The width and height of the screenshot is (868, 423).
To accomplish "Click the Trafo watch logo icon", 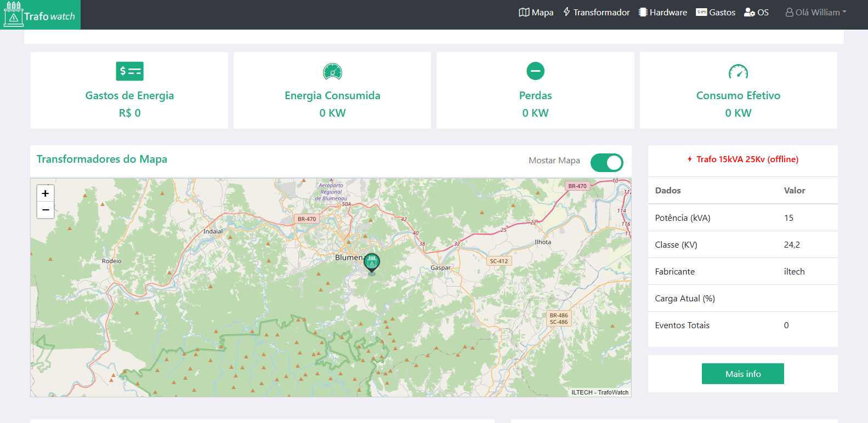I will tap(14, 14).
